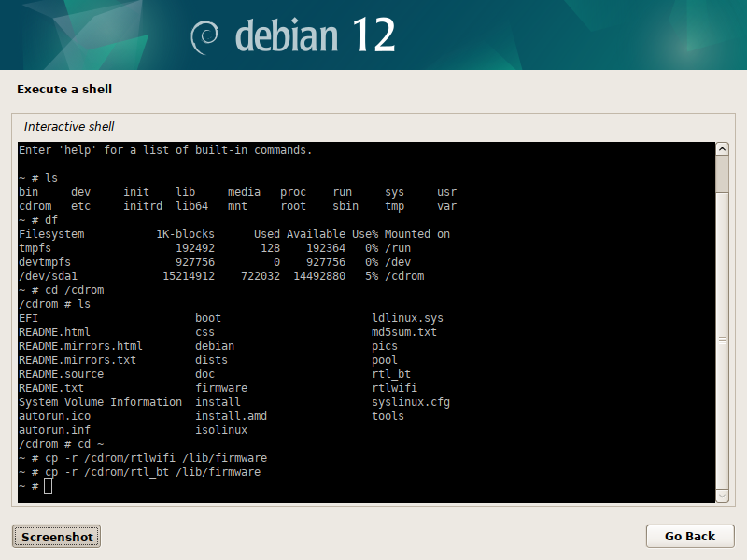Click 'autorun.inf' file name
747x560 pixels.
tap(55, 430)
